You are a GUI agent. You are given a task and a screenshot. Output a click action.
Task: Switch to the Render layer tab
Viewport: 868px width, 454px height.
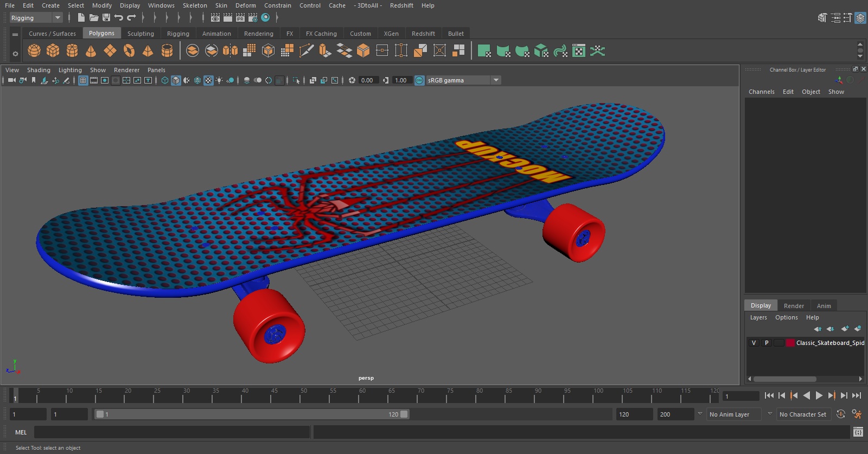click(x=794, y=306)
